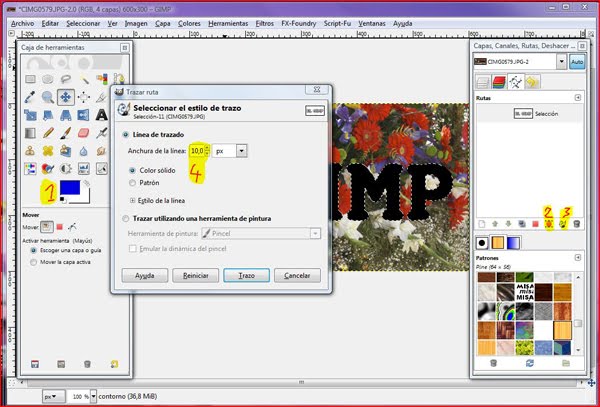Open the zoom percentage dropdown arrow
The image size is (600, 407).
(93, 397)
